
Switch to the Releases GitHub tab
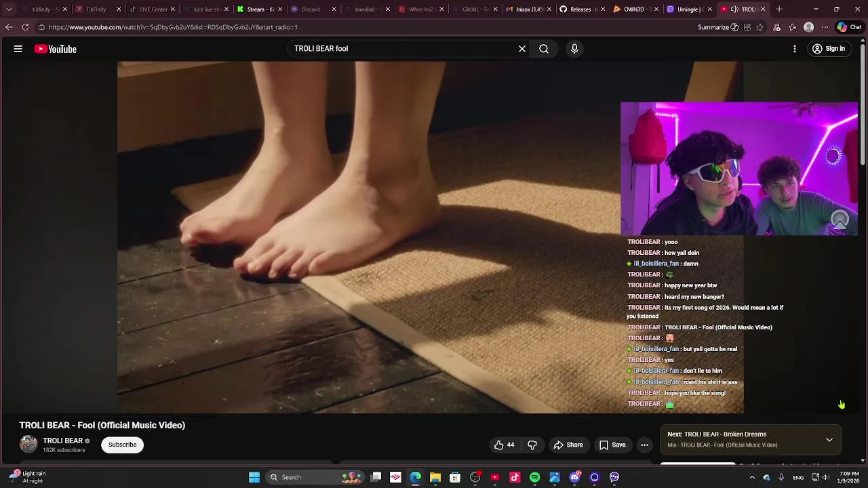[x=582, y=9]
